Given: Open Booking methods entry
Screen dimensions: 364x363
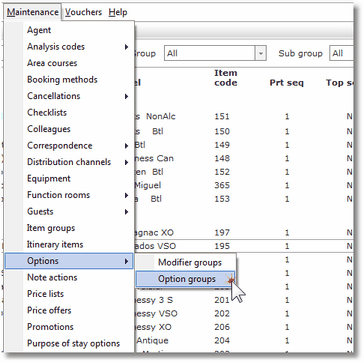Looking at the screenshot, I should 69,80.
